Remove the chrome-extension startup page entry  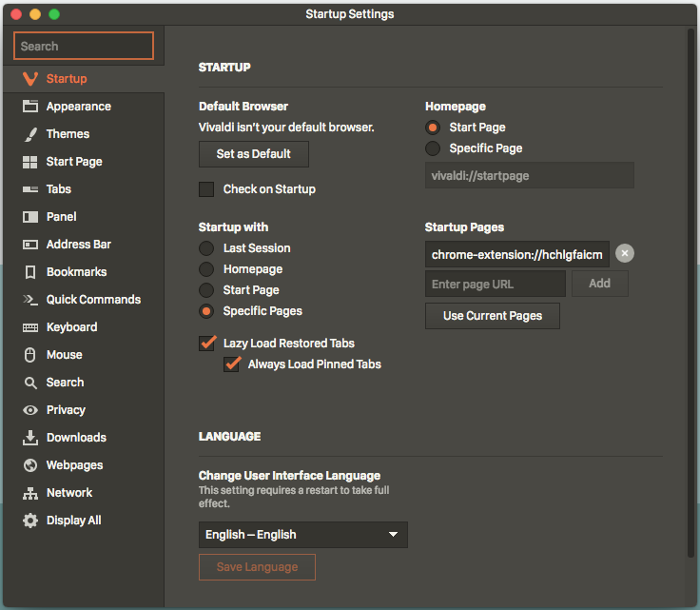point(624,253)
